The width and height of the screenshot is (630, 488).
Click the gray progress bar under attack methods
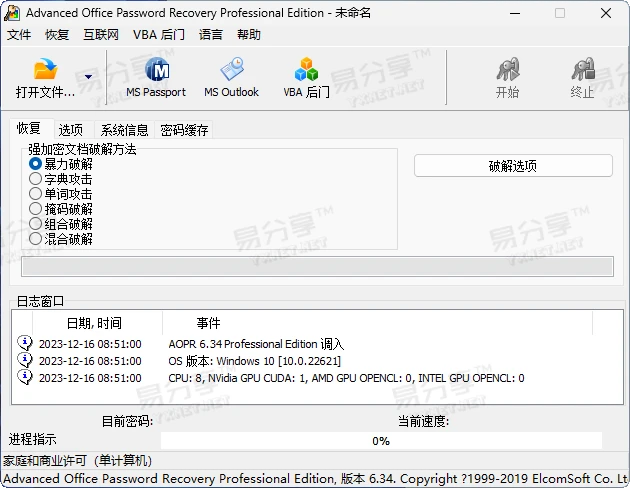click(x=317, y=267)
